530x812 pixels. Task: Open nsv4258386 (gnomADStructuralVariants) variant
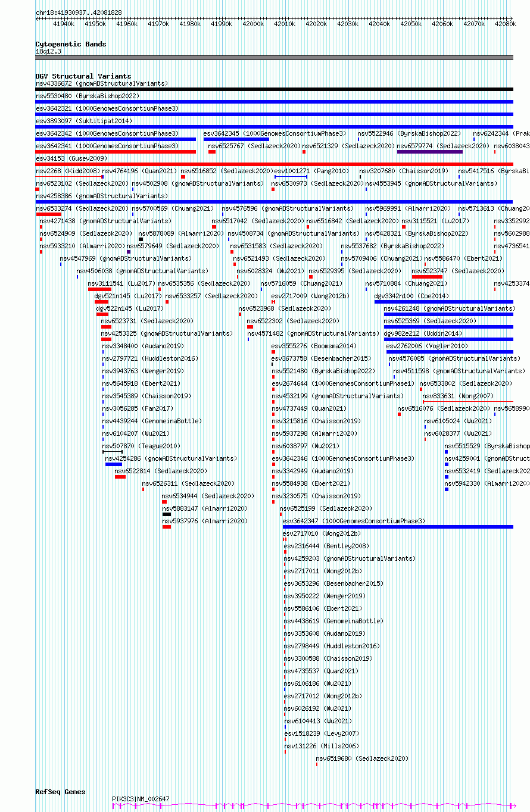point(102,196)
